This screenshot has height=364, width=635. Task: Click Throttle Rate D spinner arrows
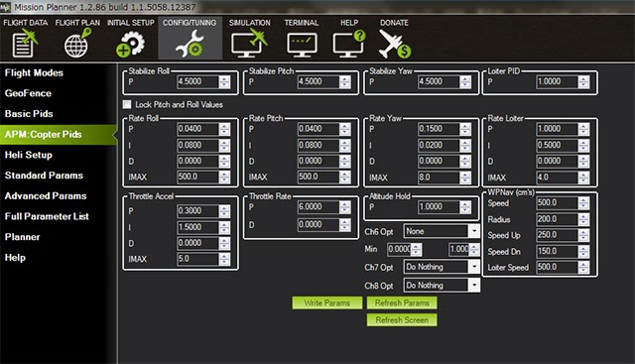coord(344,225)
